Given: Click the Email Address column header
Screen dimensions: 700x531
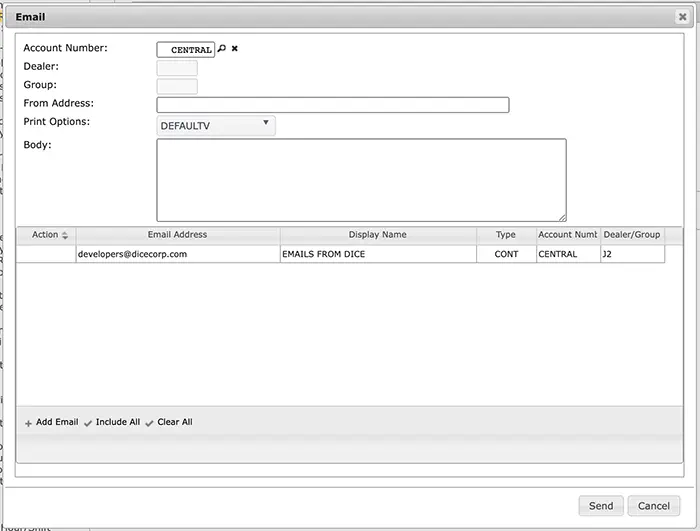Looking at the screenshot, I should click(x=178, y=235).
